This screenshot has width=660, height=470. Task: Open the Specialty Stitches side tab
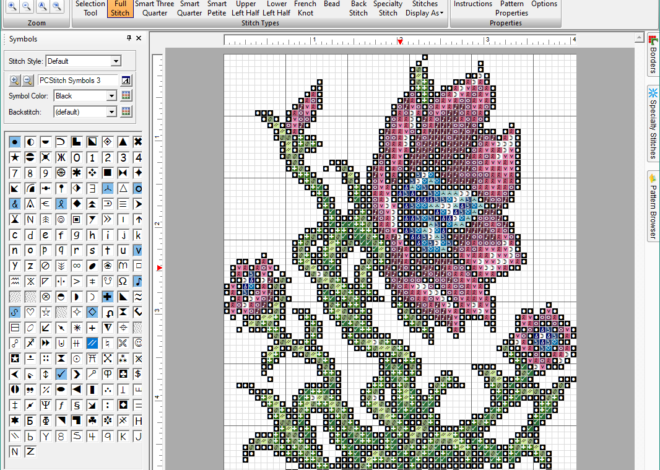[x=653, y=123]
